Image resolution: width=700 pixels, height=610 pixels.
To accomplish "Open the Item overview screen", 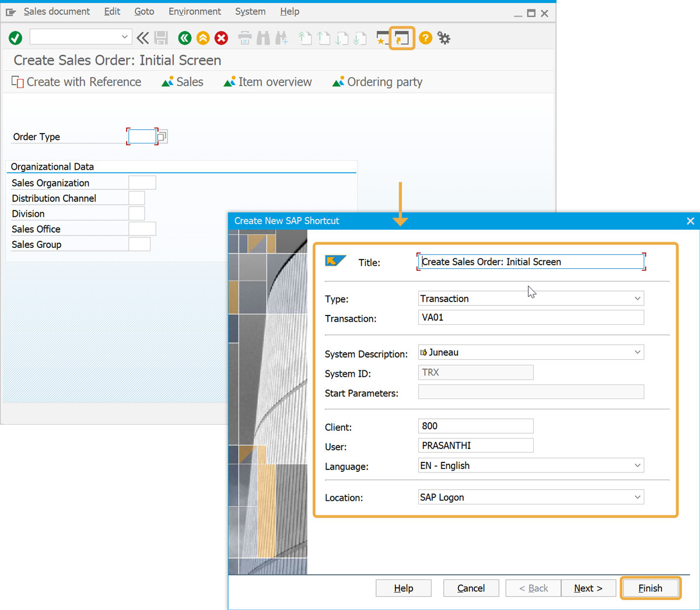I will (x=268, y=82).
